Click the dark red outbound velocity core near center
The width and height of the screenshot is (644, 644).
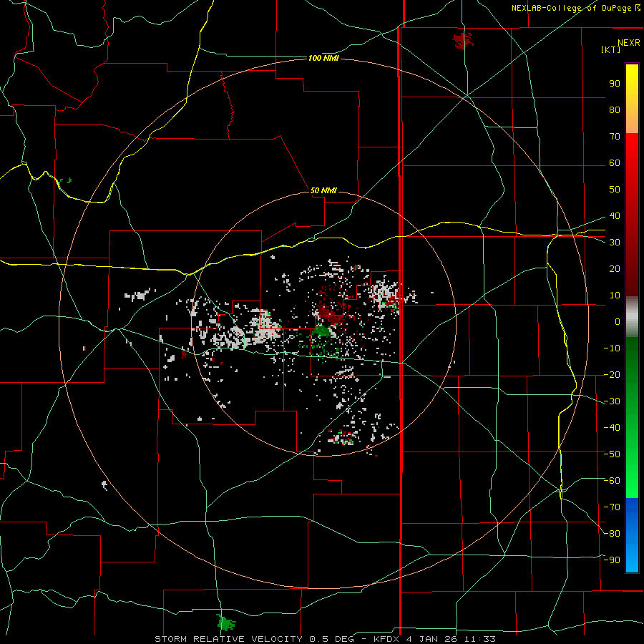point(330,315)
